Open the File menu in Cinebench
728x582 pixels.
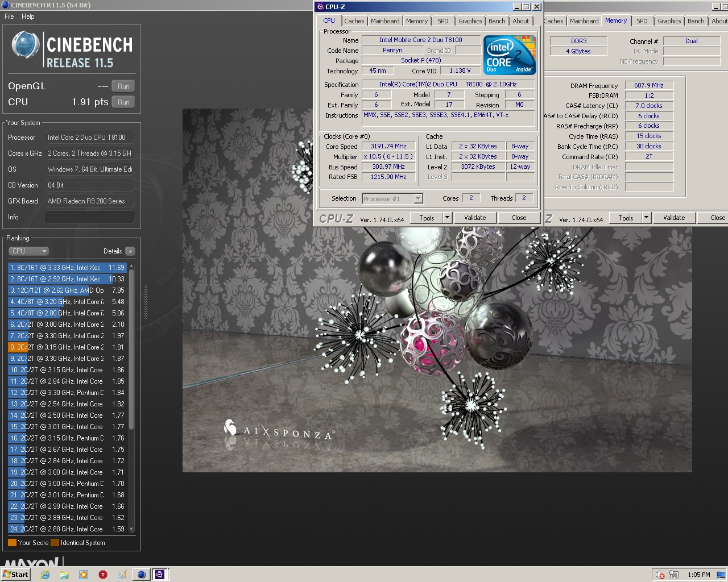[10, 16]
